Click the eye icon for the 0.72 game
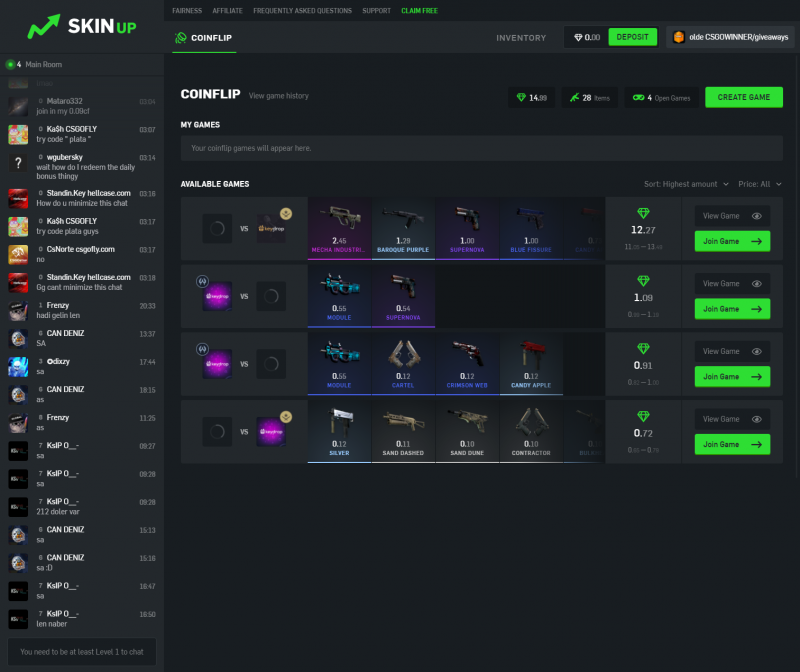The image size is (800, 672). coord(757,419)
